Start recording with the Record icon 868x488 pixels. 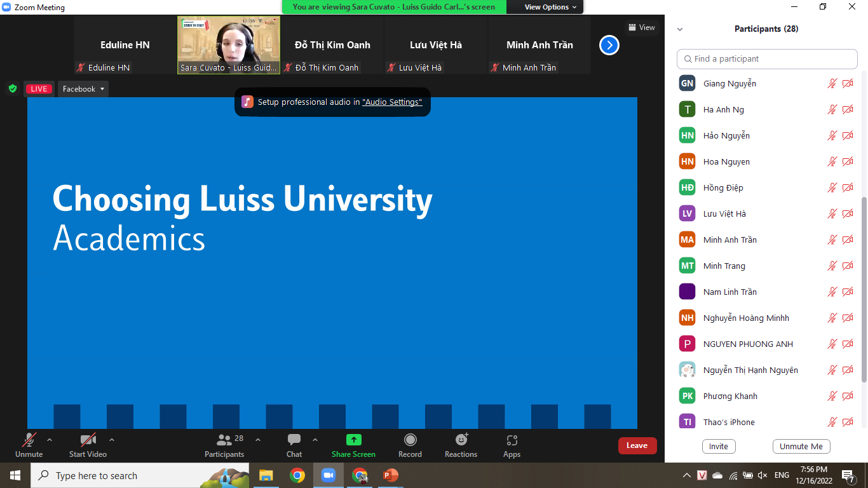(410, 440)
